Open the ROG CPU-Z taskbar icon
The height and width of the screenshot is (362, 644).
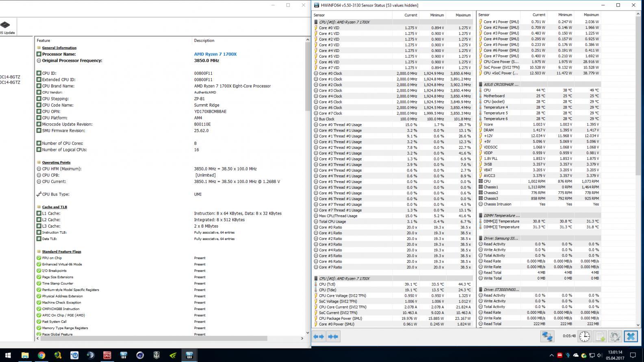(107, 355)
